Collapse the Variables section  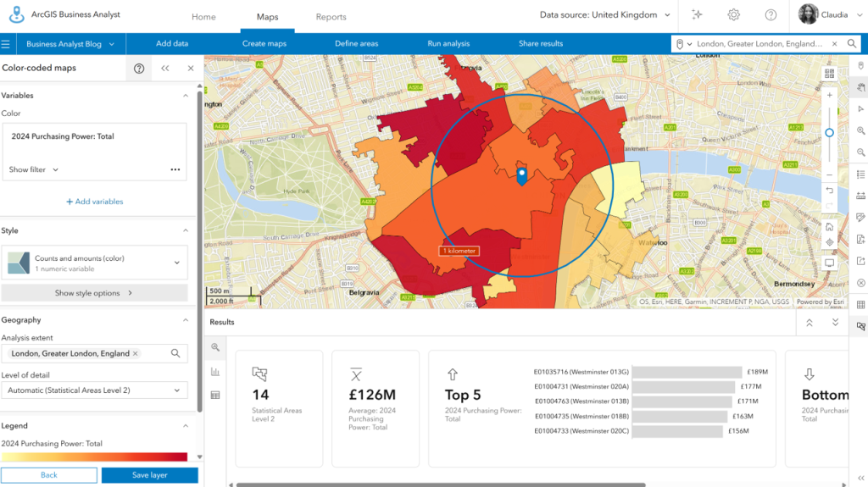tap(186, 96)
